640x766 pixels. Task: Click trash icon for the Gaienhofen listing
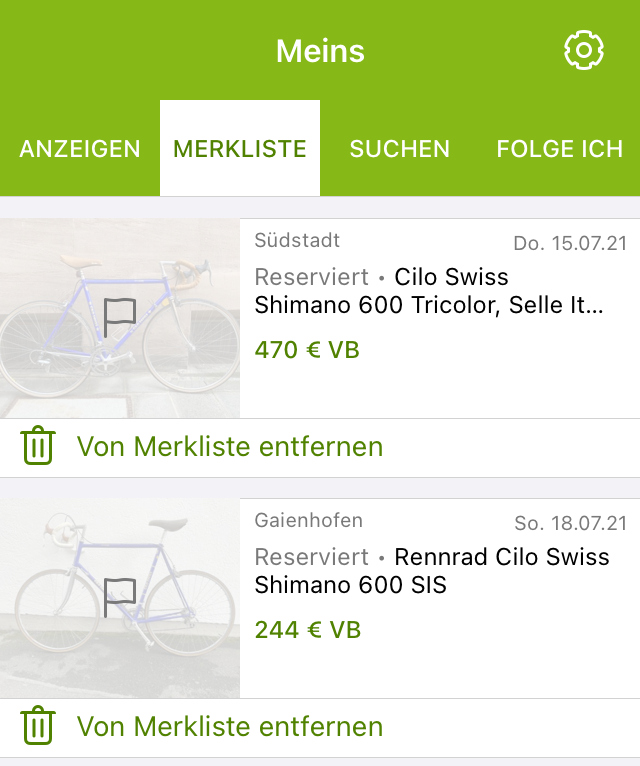pyautogui.click(x=38, y=726)
